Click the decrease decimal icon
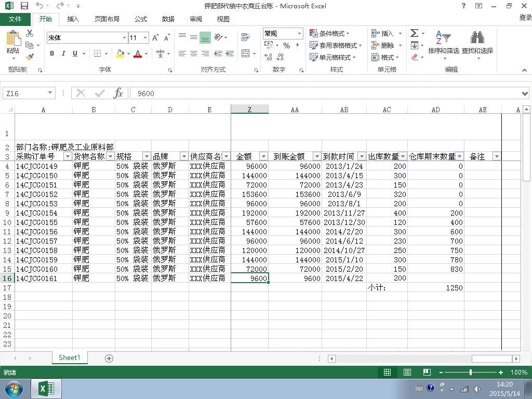532x399 pixels. (280, 57)
